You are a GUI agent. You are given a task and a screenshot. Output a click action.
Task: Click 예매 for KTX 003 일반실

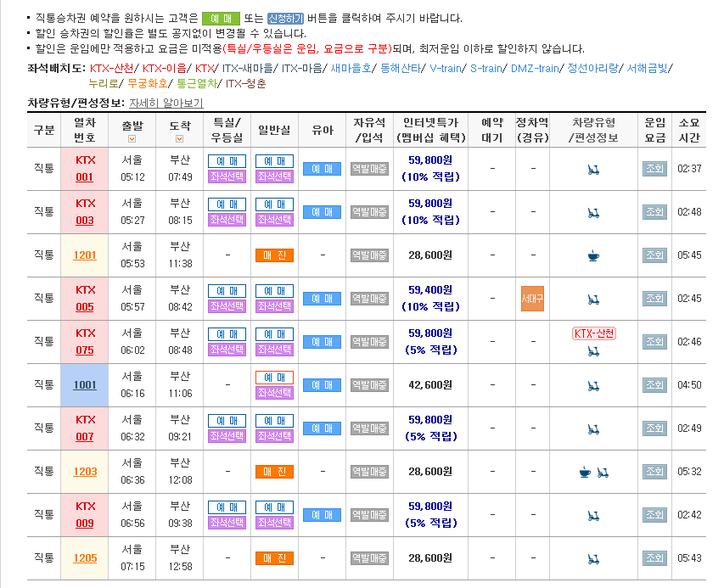coord(274,204)
